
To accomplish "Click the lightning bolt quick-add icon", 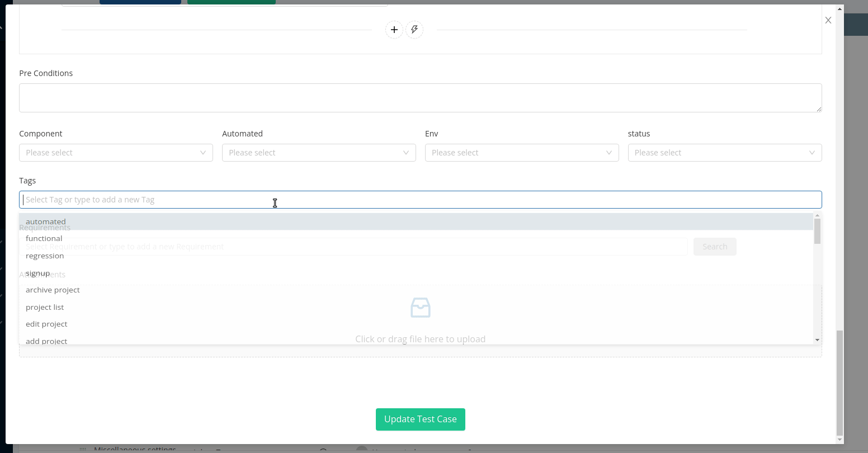I will coord(414,30).
